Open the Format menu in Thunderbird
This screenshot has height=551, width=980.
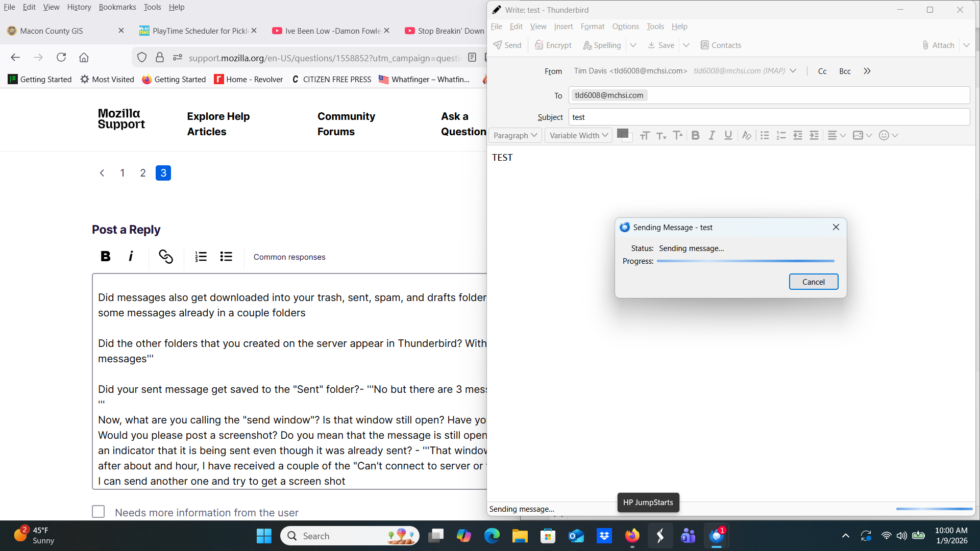592,27
